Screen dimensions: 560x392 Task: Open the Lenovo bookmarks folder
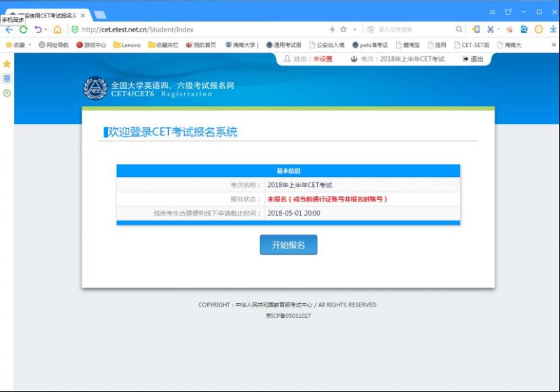127,45
